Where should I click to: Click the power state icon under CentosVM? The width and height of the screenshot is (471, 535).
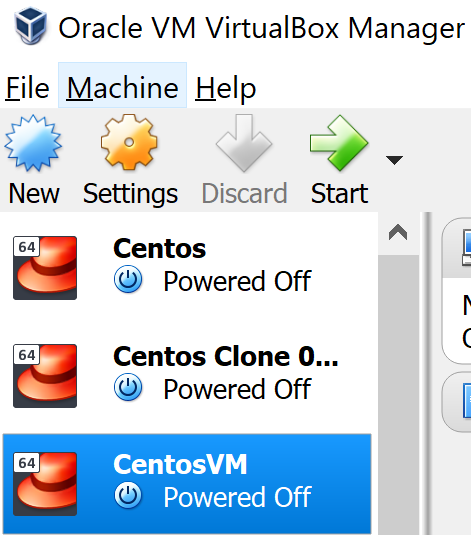point(128,495)
